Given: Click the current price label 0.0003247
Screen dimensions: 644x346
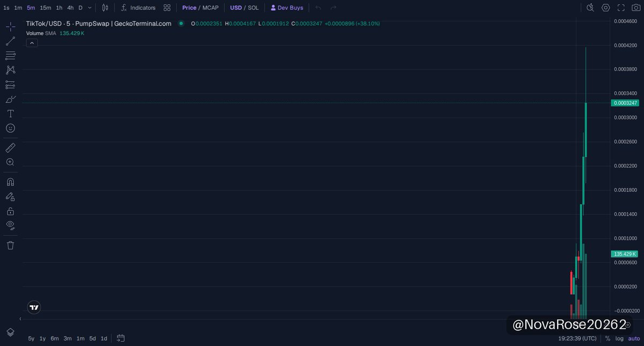Looking at the screenshot, I should 625,103.
